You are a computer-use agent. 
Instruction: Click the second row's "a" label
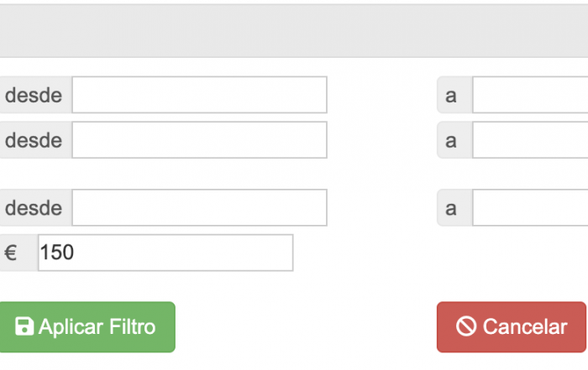pos(452,140)
